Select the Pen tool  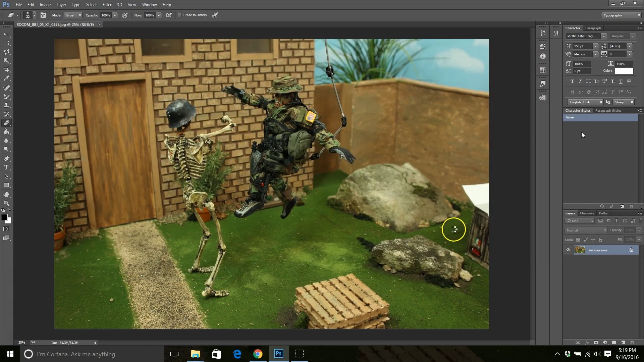[6, 159]
